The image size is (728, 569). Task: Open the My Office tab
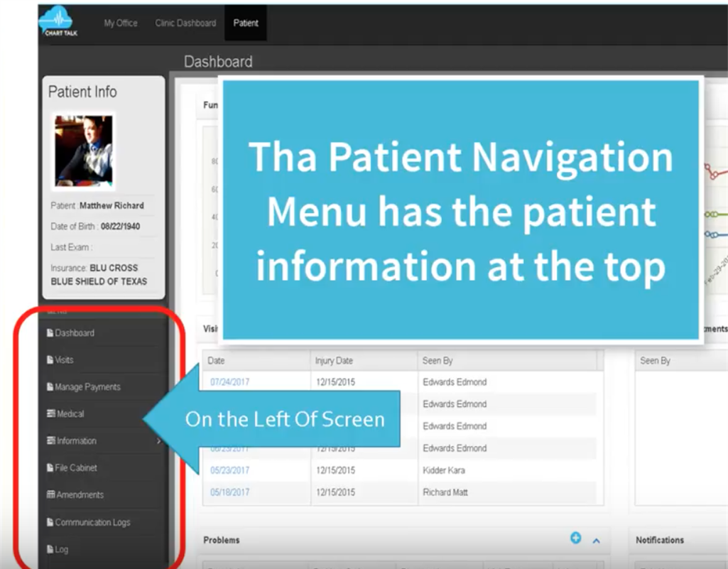pos(120,23)
